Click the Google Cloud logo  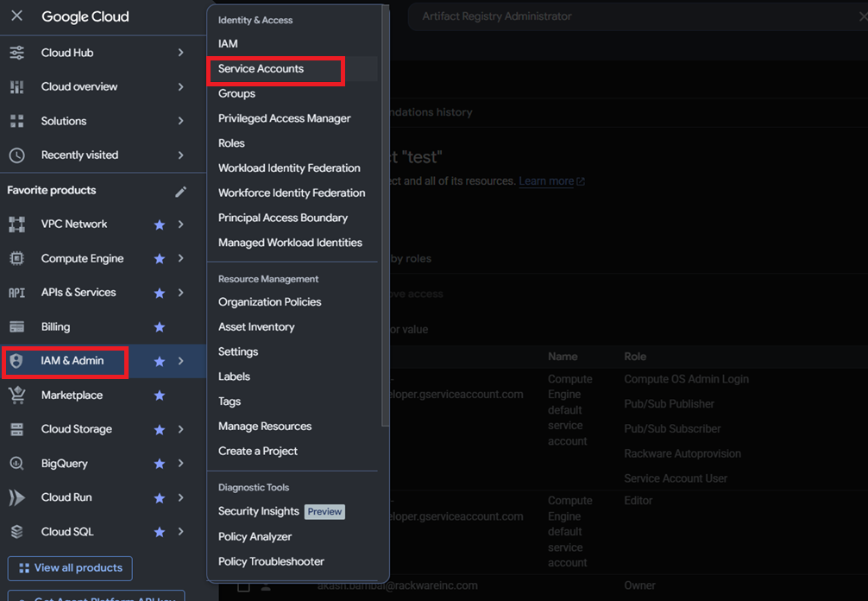point(85,16)
